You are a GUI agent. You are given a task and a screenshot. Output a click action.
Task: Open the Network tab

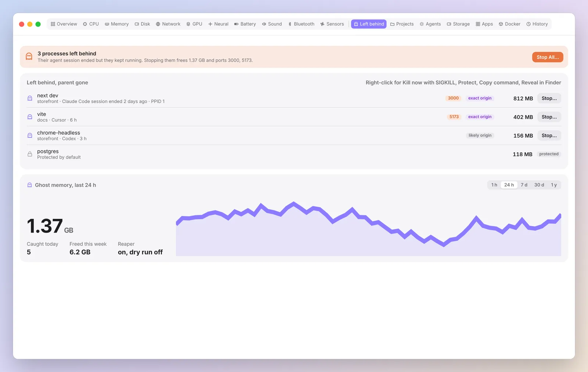[168, 24]
